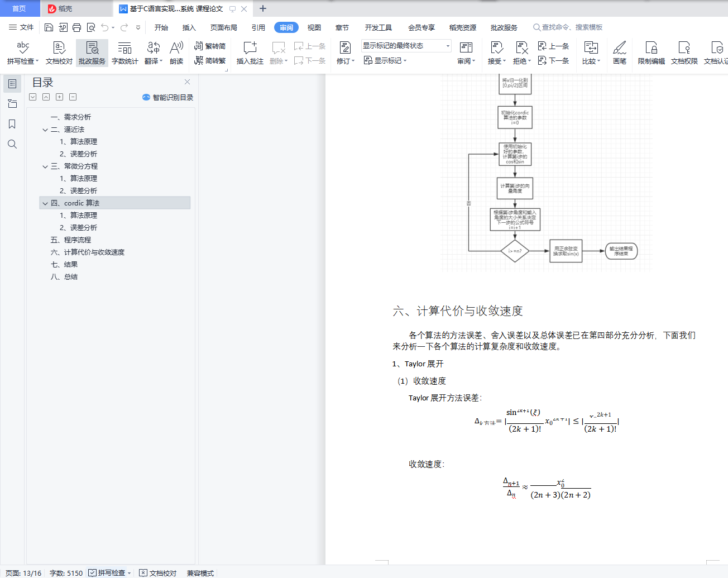The height and width of the screenshot is (578, 728).
Task: Switch to the 插入 ribbon tab
Action: pyautogui.click(x=189, y=27)
